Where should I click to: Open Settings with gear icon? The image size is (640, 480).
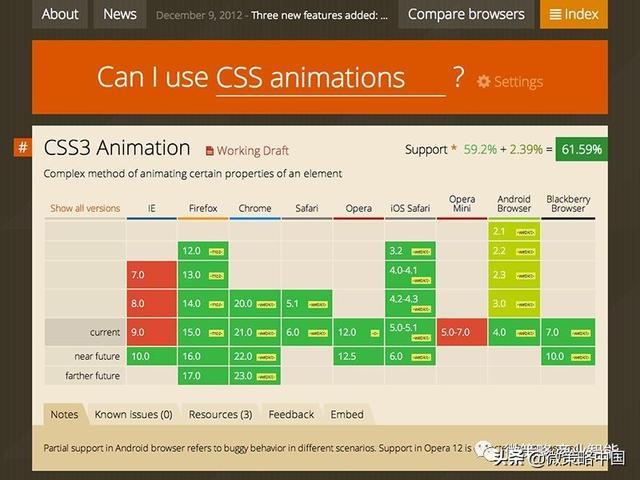pos(510,81)
